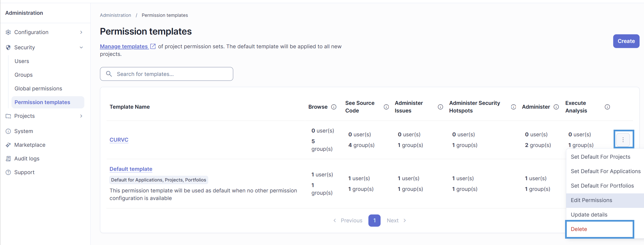This screenshot has width=644, height=245.
Task: Open the Default template link
Action: tap(131, 169)
